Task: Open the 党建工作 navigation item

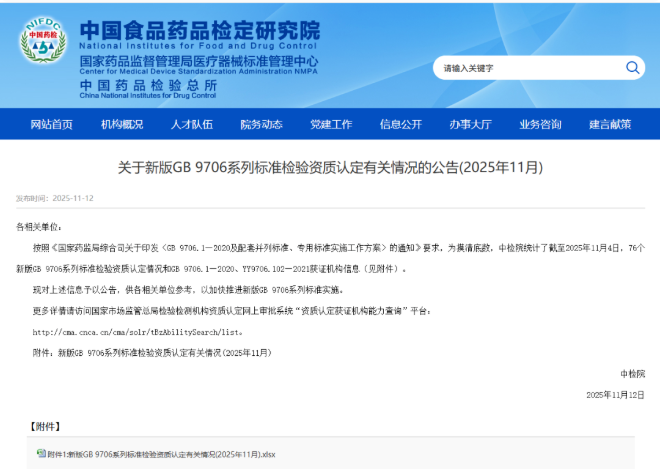Action: tap(331, 125)
